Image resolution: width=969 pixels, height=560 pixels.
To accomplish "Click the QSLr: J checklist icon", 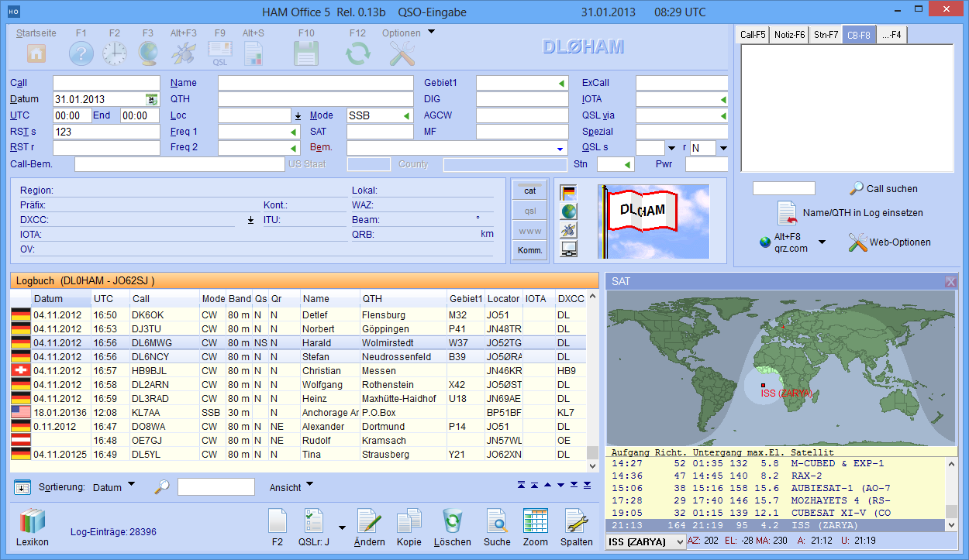I will [314, 520].
